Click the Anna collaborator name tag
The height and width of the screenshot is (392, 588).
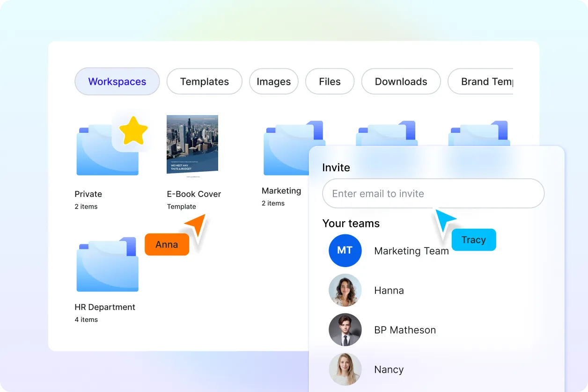point(166,244)
